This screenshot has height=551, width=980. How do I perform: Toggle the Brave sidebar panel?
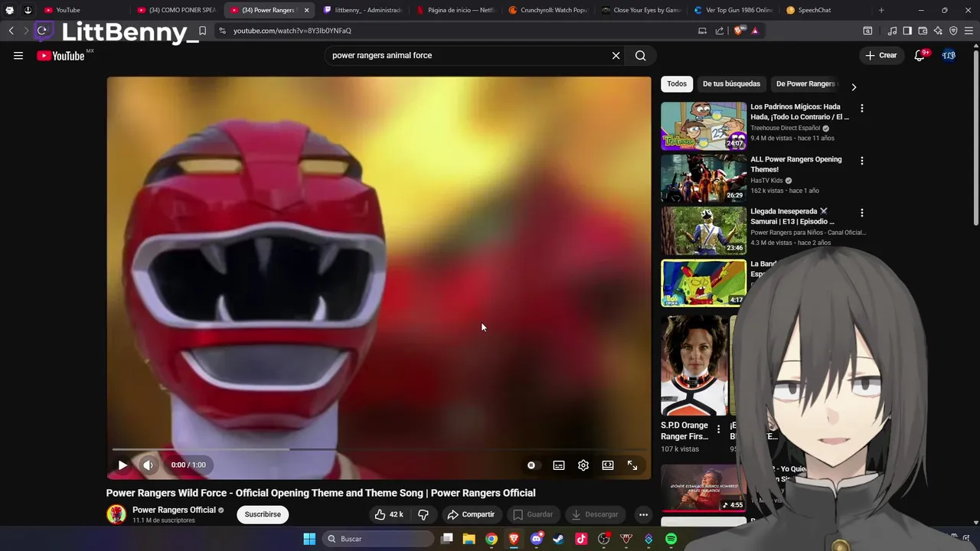(907, 31)
